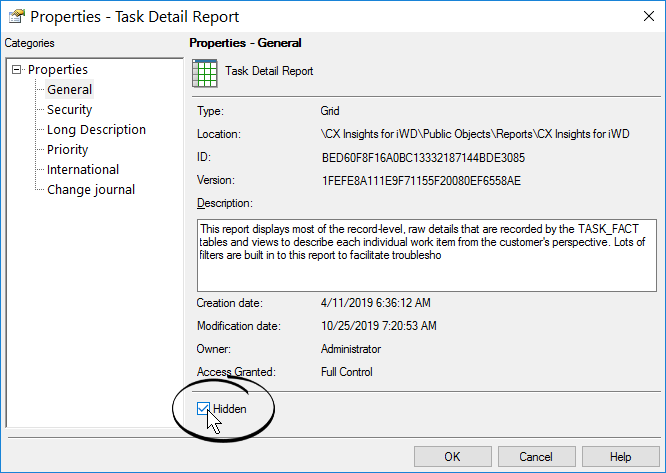
Task: Select the General category
Action: 69,90
